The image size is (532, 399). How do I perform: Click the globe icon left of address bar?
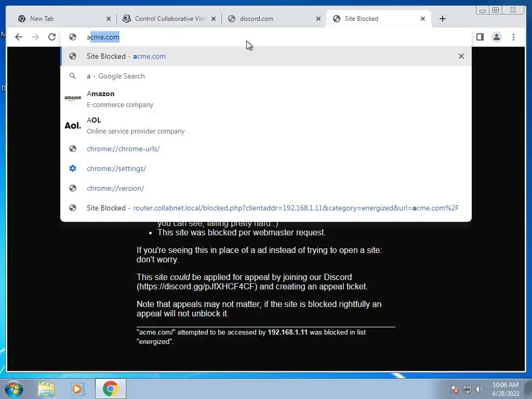[x=73, y=37]
